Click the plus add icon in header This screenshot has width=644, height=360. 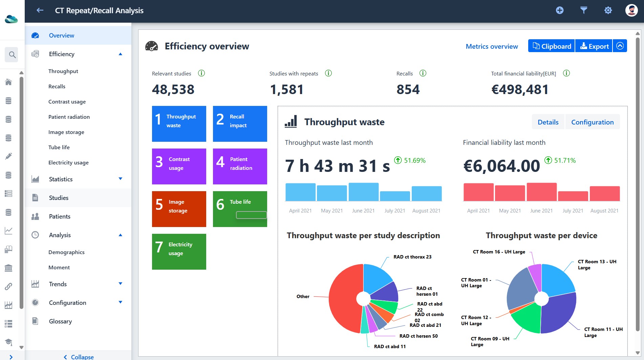tap(560, 10)
